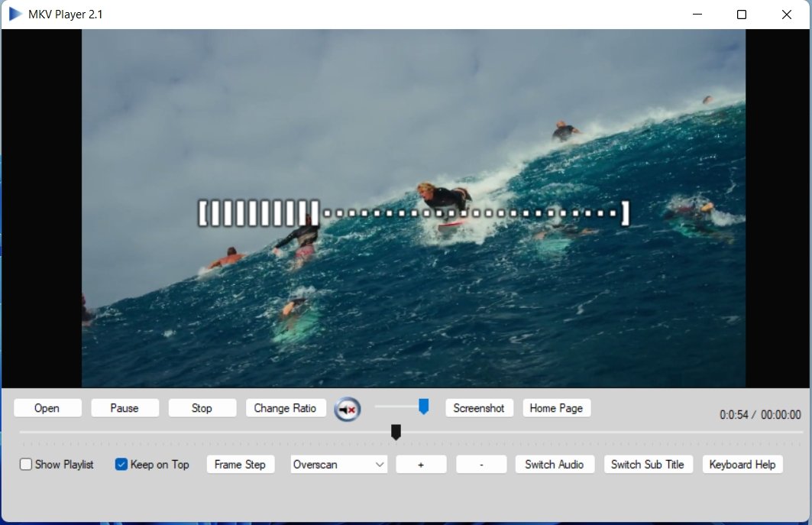The image size is (812, 525).
Task: Minimize the MKV Player window
Action: [697, 15]
